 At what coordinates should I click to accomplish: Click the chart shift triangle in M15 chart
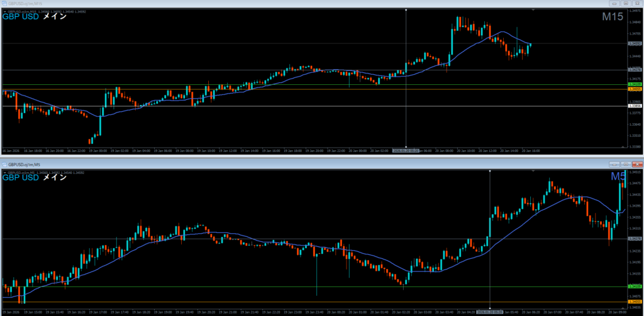534,11
